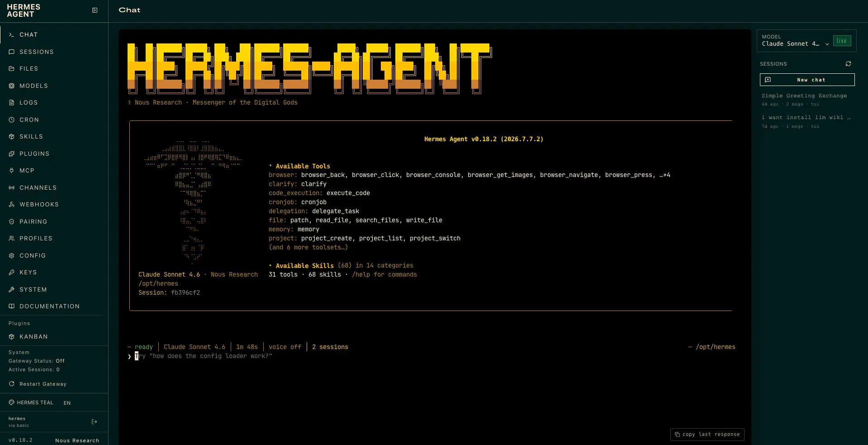Click the '2 sessions' status entry
Screen dimensions: 868x445
330,347
